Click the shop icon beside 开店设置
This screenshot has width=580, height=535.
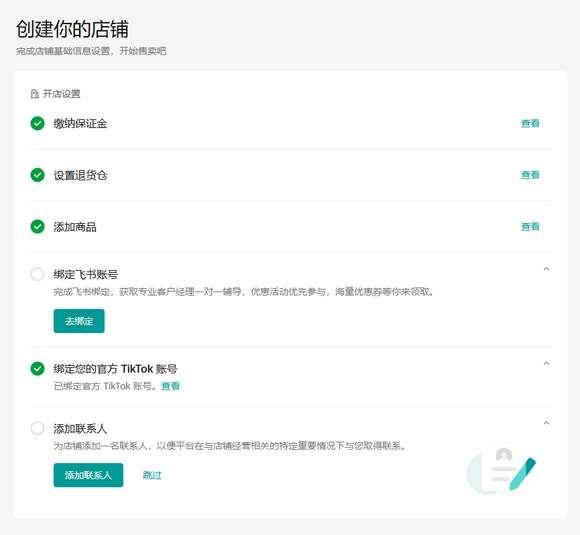coord(34,94)
